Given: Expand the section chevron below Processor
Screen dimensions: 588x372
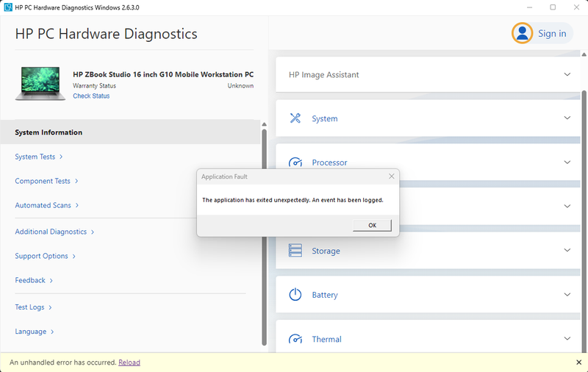Looking at the screenshot, I should 567,207.
